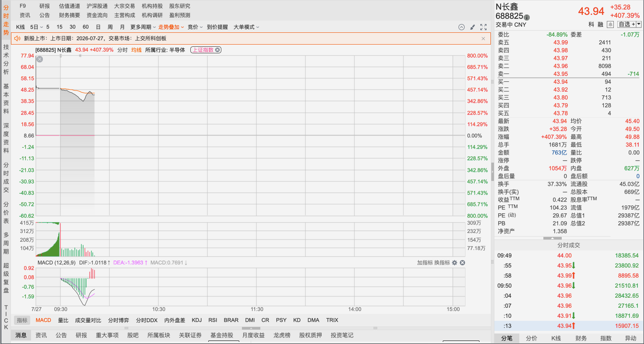Open 估值通道 valuation channel
Viewport: 644px width, 344px height.
point(70,6)
